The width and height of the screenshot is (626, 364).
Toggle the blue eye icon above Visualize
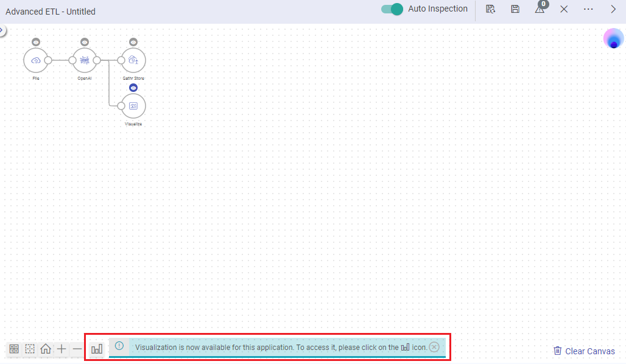click(x=133, y=88)
